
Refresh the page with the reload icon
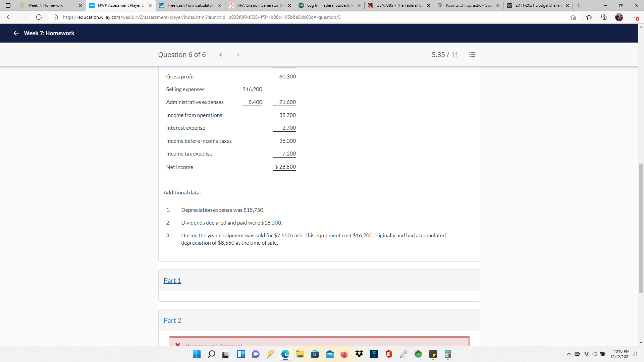[39, 17]
